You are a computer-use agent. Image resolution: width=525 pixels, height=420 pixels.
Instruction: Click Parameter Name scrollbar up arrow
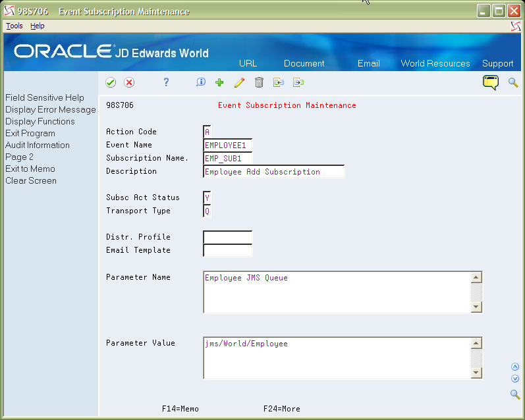[x=476, y=277]
